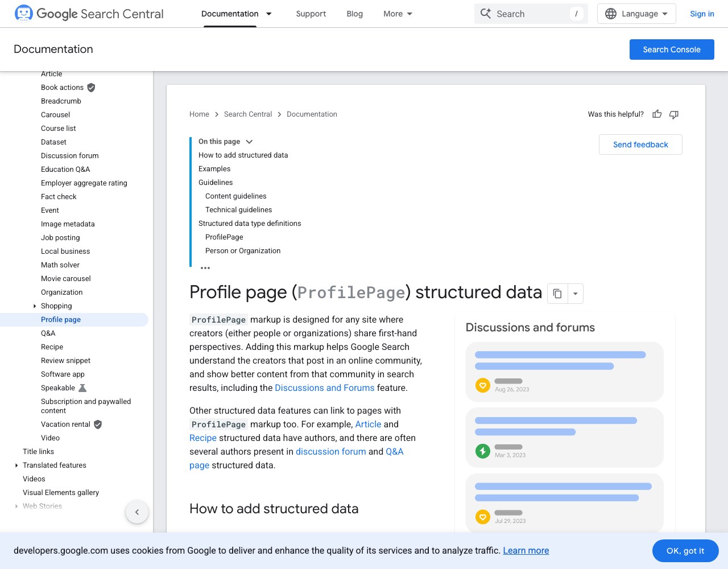Jump to Guidelines section
Viewport: 728px width, 569px height.
pyautogui.click(x=216, y=183)
